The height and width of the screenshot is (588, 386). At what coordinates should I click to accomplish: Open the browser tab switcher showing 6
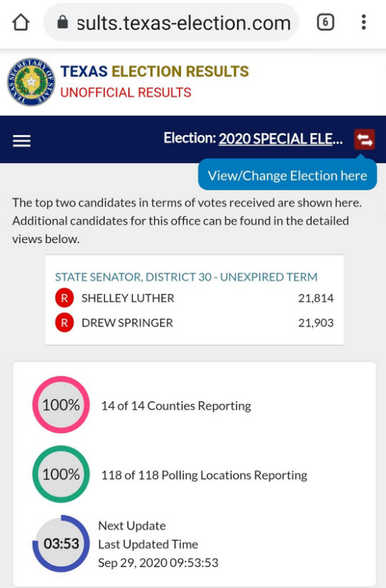(x=325, y=22)
